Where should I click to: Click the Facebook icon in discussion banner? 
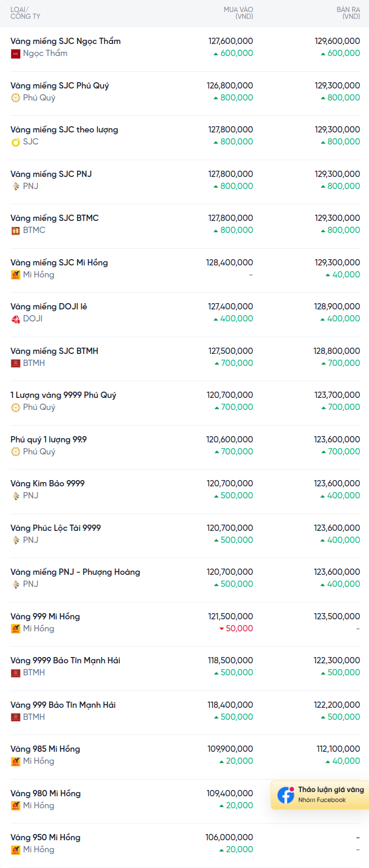[286, 795]
